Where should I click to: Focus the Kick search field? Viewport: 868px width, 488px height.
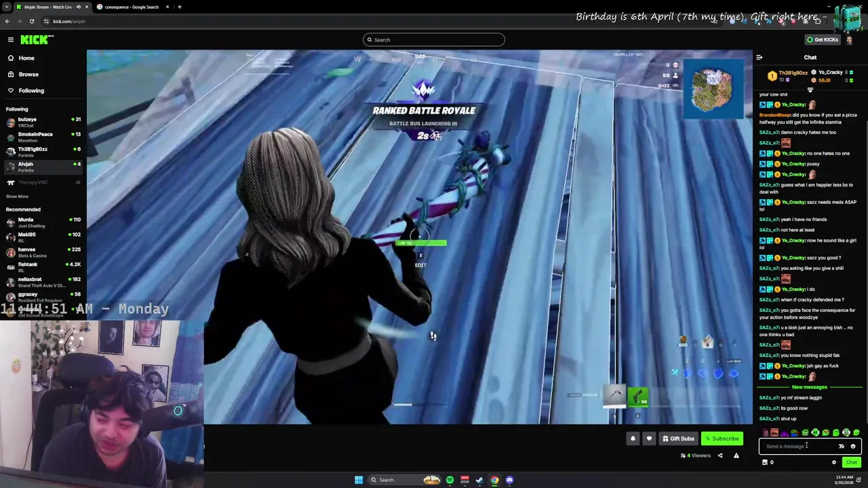tap(434, 40)
